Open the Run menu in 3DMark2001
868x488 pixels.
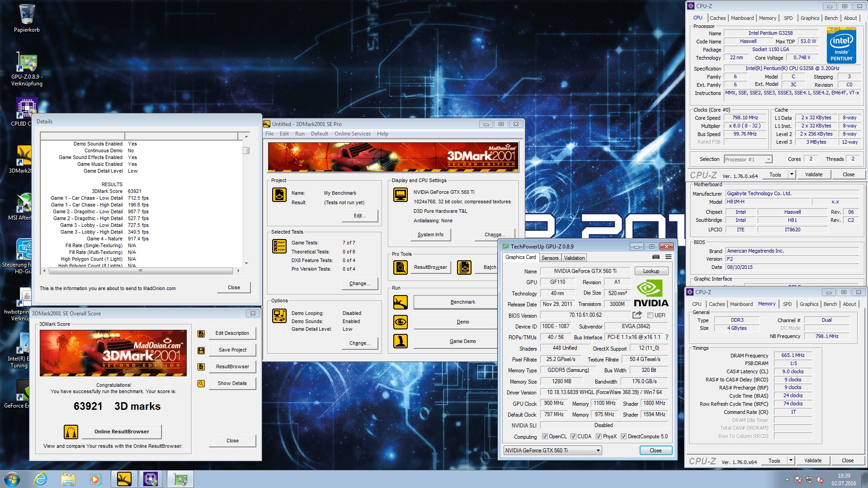coord(300,134)
